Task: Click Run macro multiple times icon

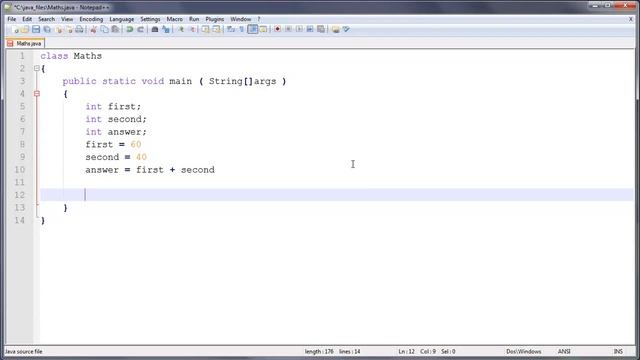Action: click(x=310, y=29)
